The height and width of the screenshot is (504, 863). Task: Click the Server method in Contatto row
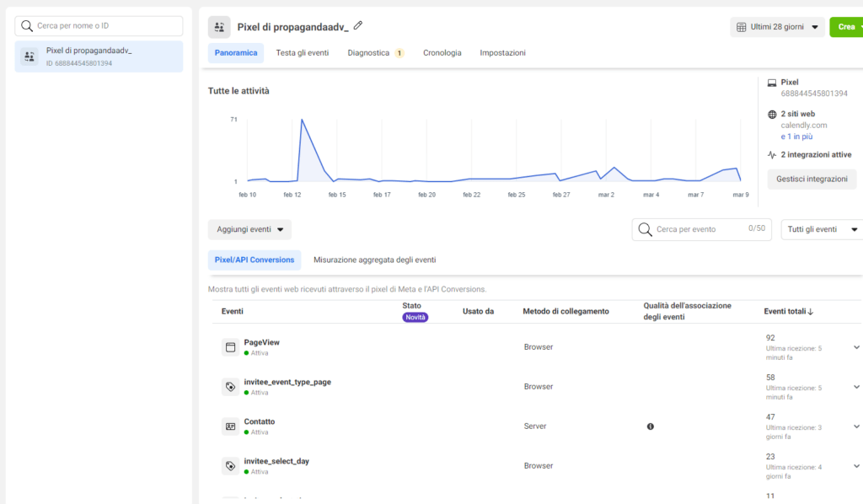pyautogui.click(x=535, y=426)
